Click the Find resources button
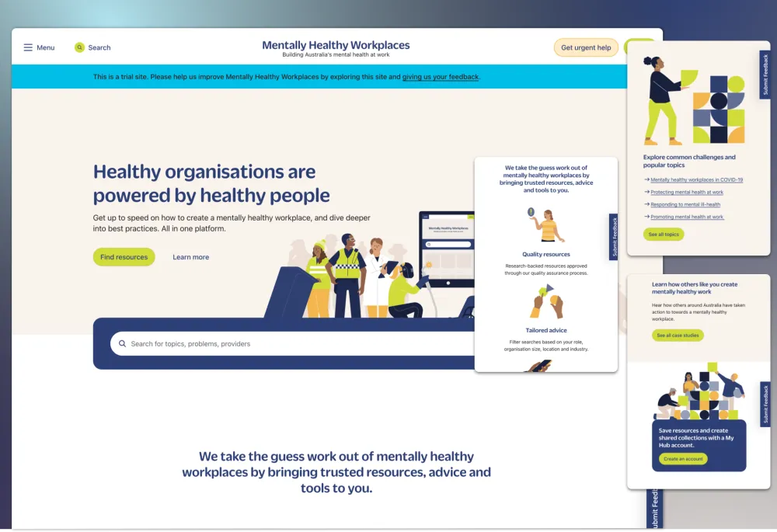777x532 pixels. pos(124,256)
